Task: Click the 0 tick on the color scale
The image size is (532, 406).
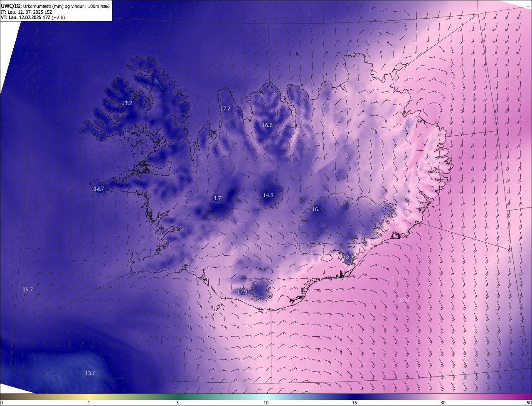Action: pos(2,403)
